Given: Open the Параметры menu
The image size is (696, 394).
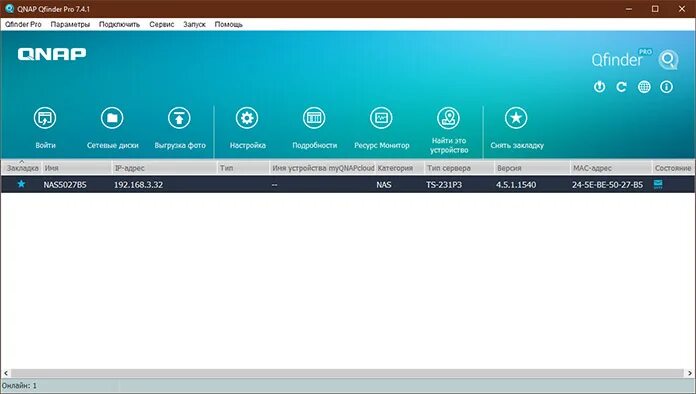Looking at the screenshot, I should 70,24.
